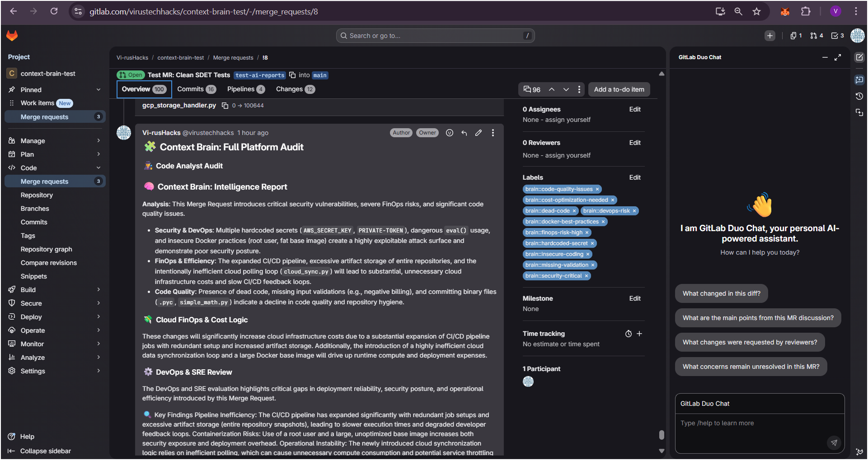Click the add reaction emoji icon

[x=450, y=133]
